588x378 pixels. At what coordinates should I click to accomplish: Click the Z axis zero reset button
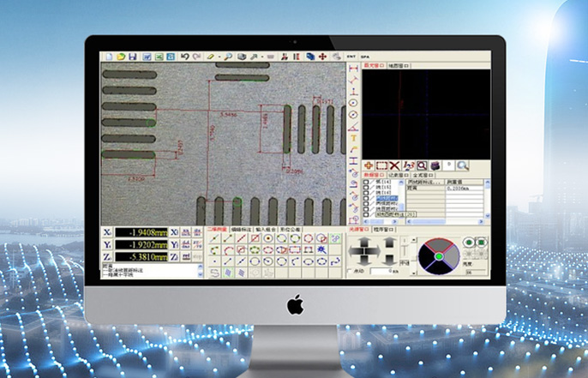[x=174, y=256]
